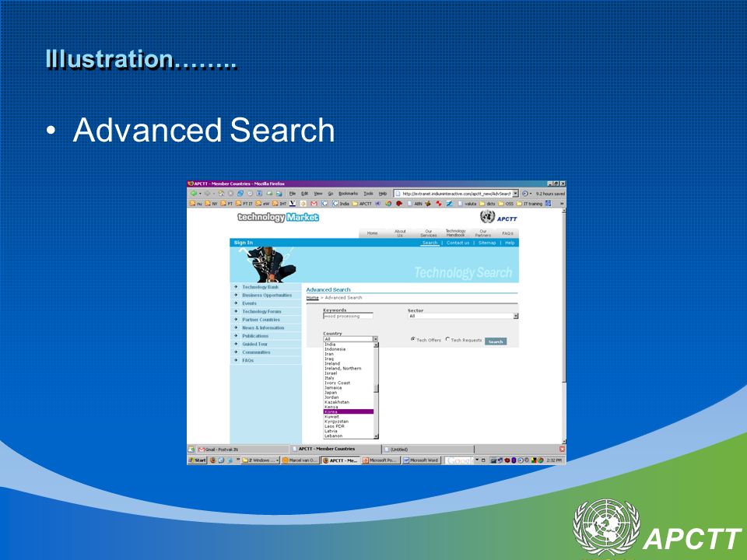Click the Sign In link
Viewport: 747px width, 560px height.
click(x=243, y=243)
